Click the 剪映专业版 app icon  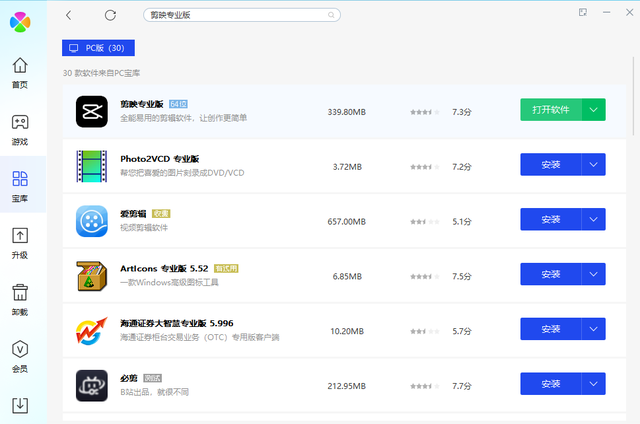(x=92, y=111)
